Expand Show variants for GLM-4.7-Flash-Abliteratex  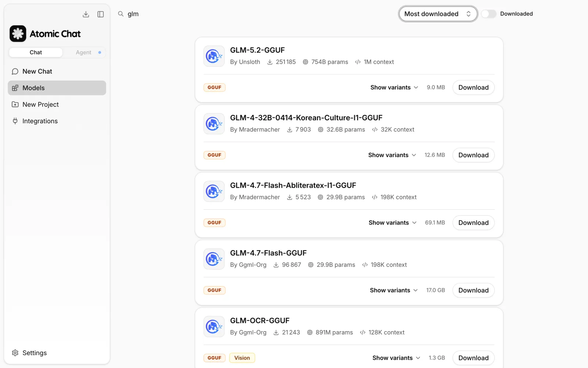click(392, 223)
